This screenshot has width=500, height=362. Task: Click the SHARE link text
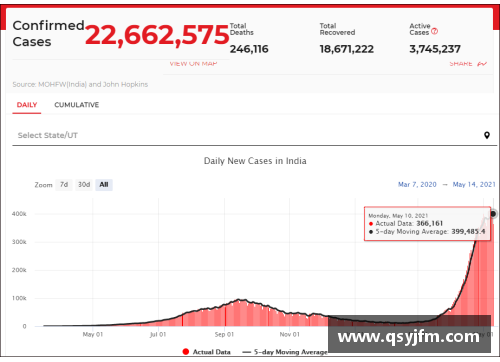click(x=461, y=64)
